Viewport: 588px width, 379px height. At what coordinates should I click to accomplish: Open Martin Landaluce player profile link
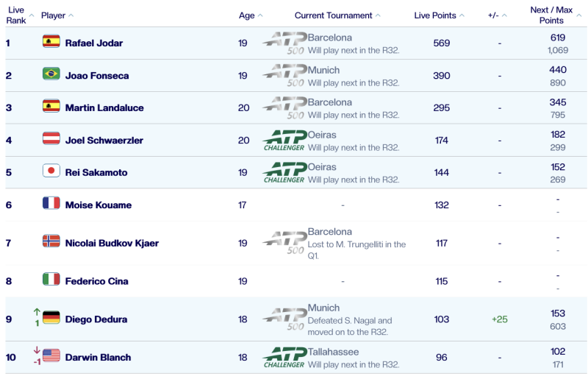click(104, 107)
